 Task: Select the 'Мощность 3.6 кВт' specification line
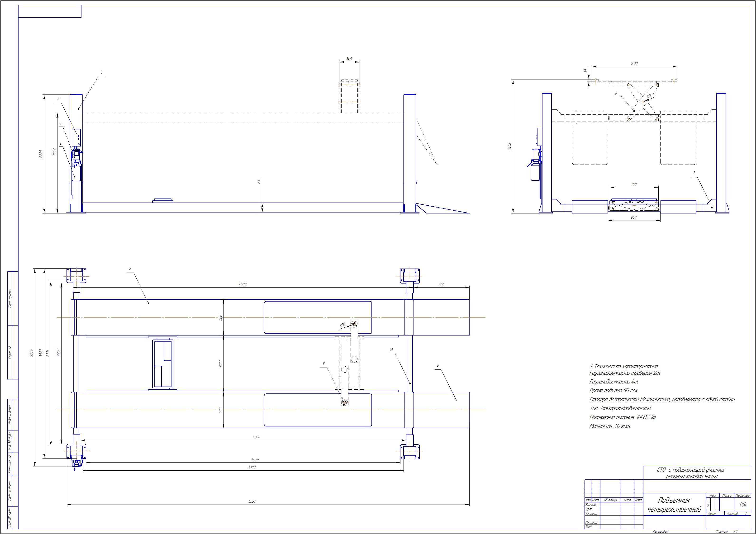(x=610, y=426)
